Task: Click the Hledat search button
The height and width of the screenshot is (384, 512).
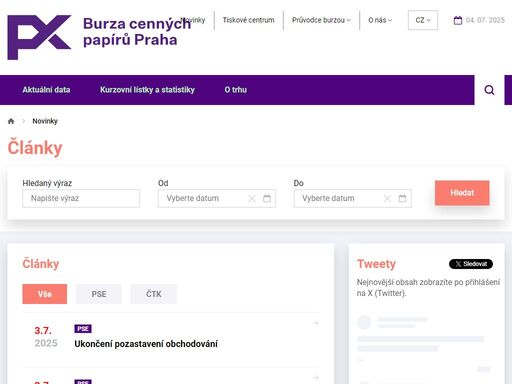Action: point(462,193)
